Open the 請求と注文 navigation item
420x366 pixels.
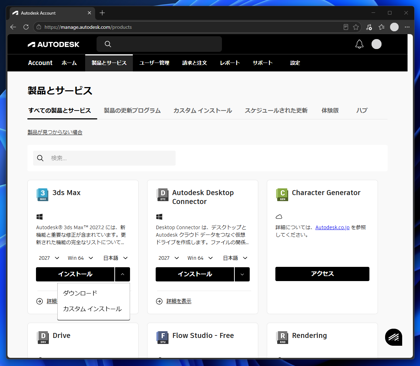[x=194, y=63]
